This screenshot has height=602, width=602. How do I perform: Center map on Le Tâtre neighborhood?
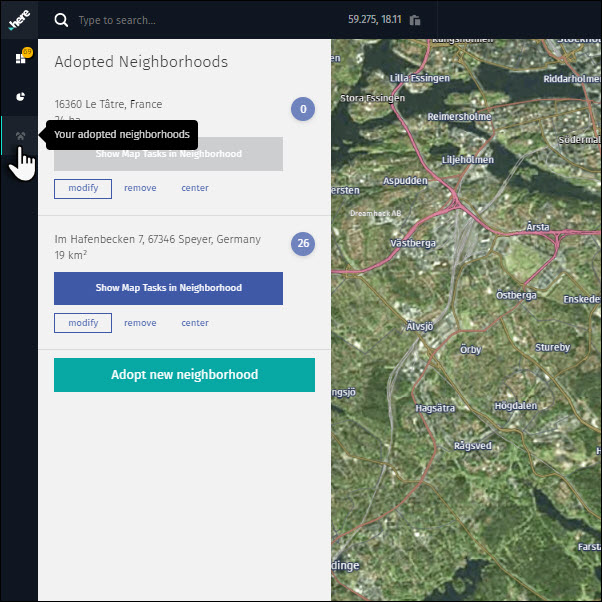[x=195, y=188]
